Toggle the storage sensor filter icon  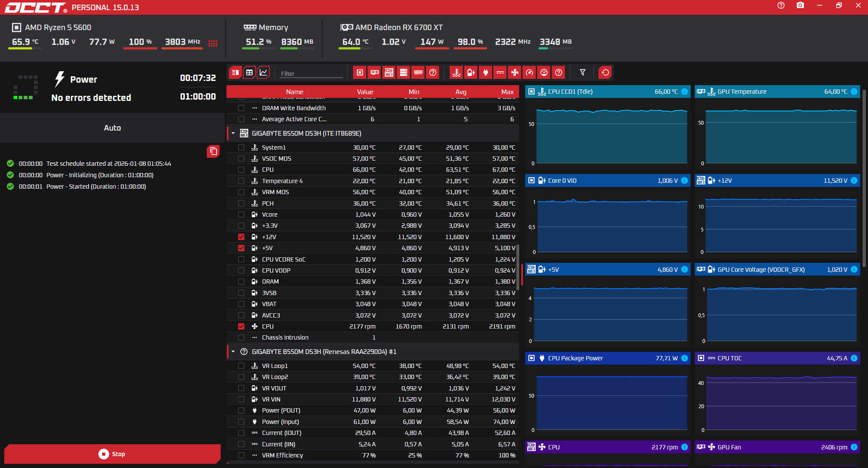click(x=403, y=72)
